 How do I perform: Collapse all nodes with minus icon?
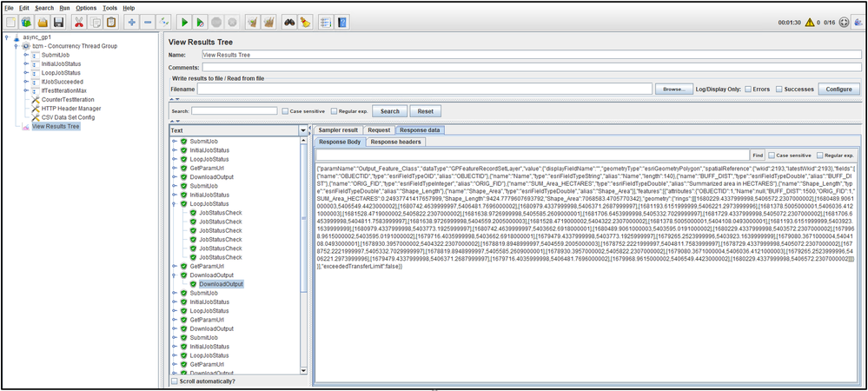148,22
